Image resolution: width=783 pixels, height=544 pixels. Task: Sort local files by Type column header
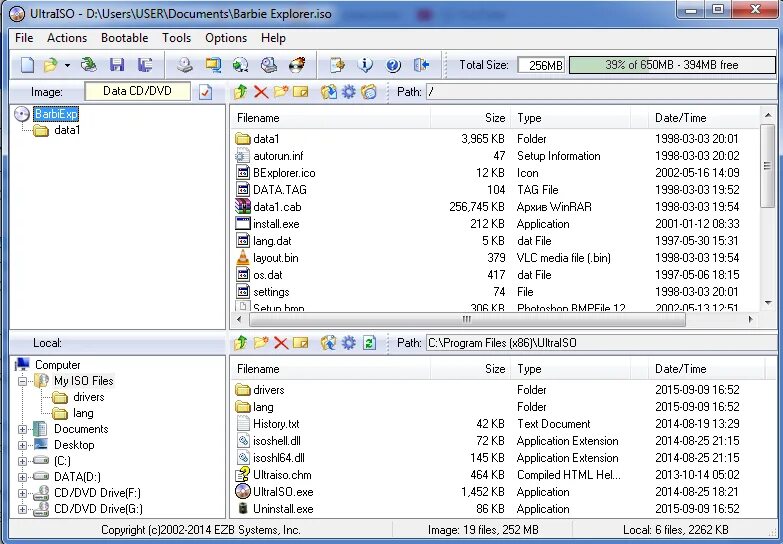point(570,369)
